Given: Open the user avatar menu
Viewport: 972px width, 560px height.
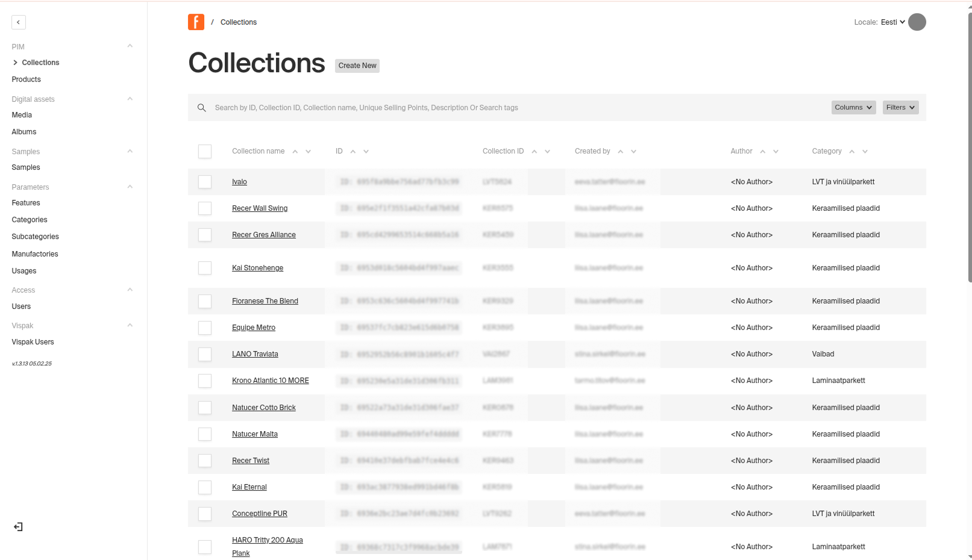Looking at the screenshot, I should click(917, 22).
